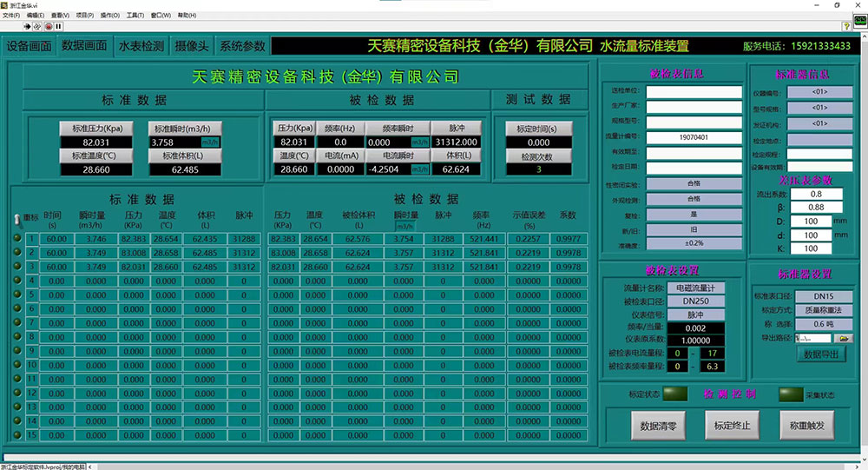
Task: Open the scale selection dropdown showing 0.6 吨
Action: click(x=823, y=324)
